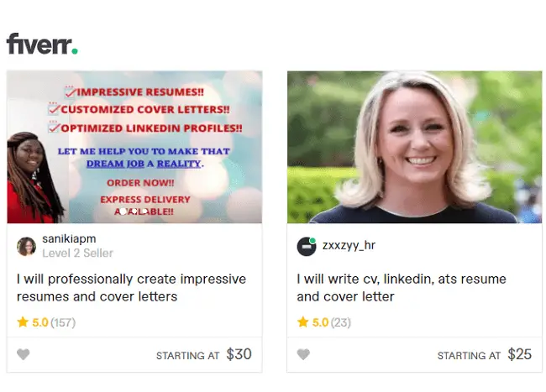
Task: Click the star rating icon on zxxzyy_hr gig
Action: pyautogui.click(x=302, y=322)
